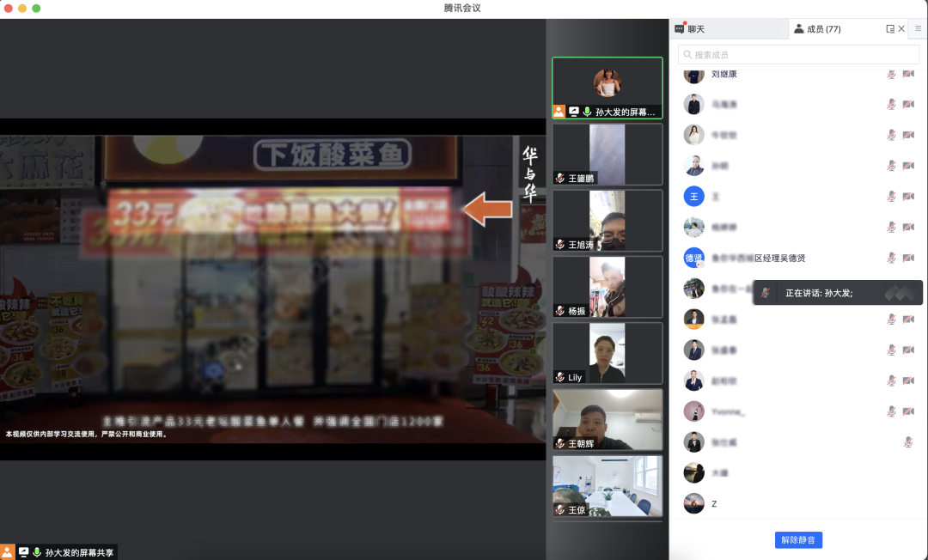The height and width of the screenshot is (560, 928).
Task: Click host icon in bottom-left share label
Action: point(7,552)
